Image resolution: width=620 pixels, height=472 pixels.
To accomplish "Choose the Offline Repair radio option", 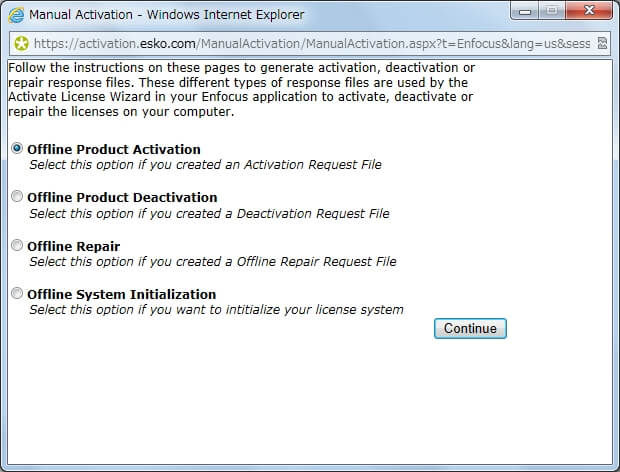I will click(x=17, y=245).
